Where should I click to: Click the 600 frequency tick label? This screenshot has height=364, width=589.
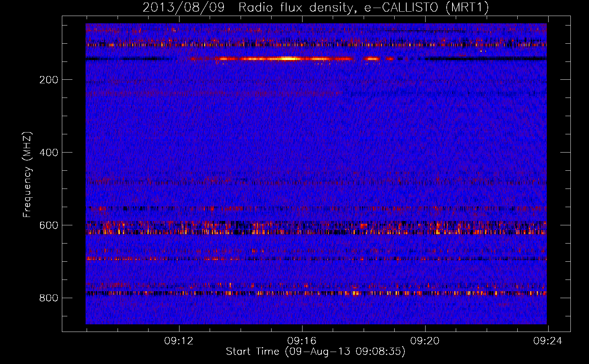click(49, 225)
